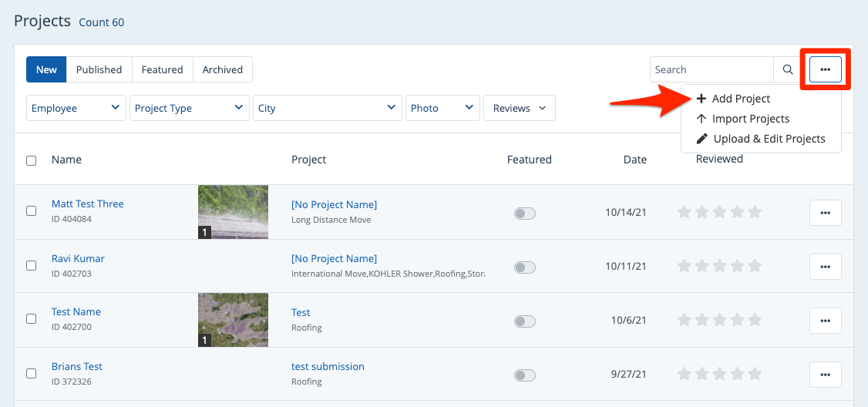Viewport: 868px width, 407px height.
Task: Open three-dot menu for Test Name row
Action: click(825, 321)
